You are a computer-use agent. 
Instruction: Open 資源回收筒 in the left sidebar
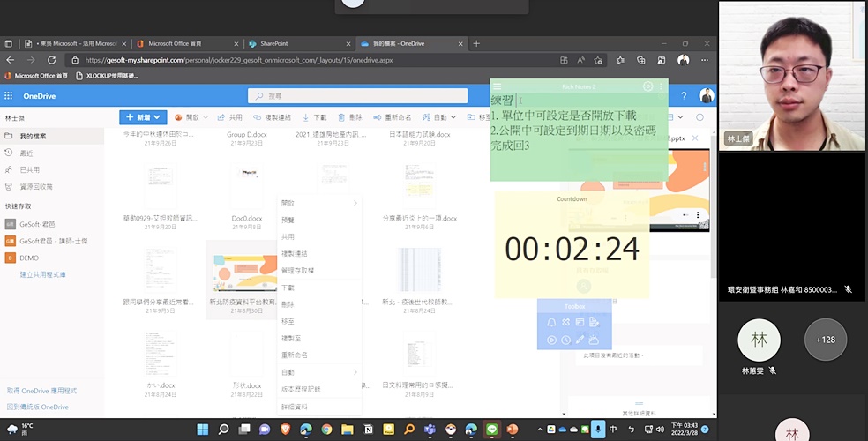click(x=36, y=186)
